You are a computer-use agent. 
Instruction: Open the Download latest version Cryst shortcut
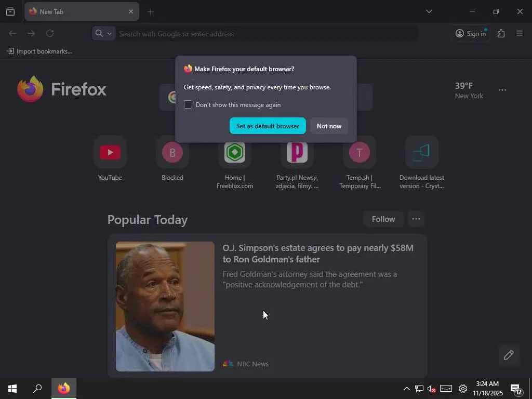(422, 163)
